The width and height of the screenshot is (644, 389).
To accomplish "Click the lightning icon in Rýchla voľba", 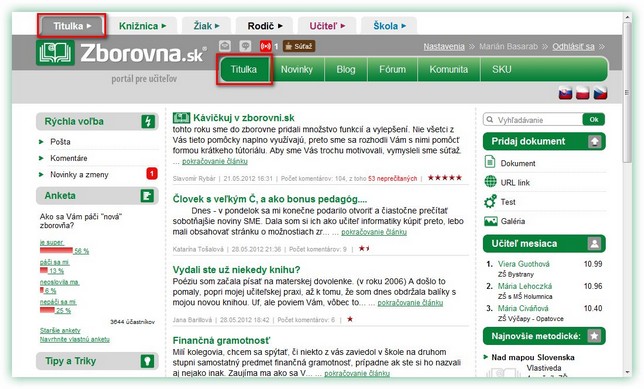I will point(148,122).
